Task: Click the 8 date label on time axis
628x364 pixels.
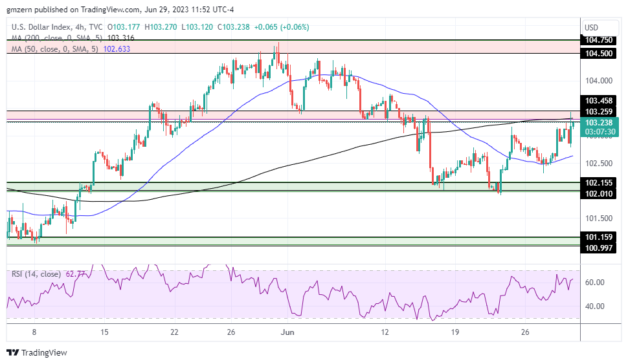Action: (x=34, y=332)
